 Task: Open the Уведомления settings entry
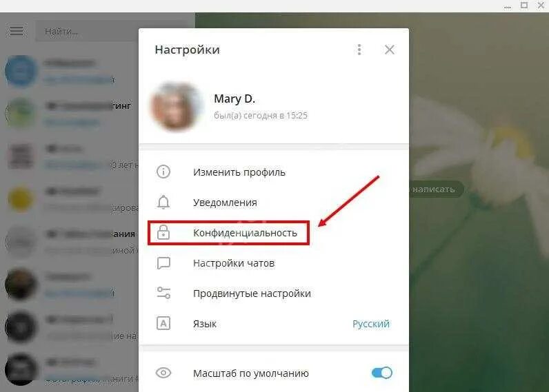pos(274,202)
